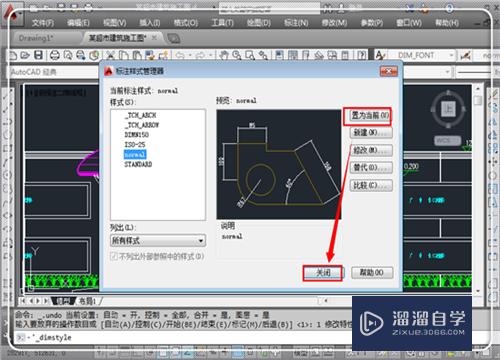Select the Match Properties brush icon

click(150, 55)
